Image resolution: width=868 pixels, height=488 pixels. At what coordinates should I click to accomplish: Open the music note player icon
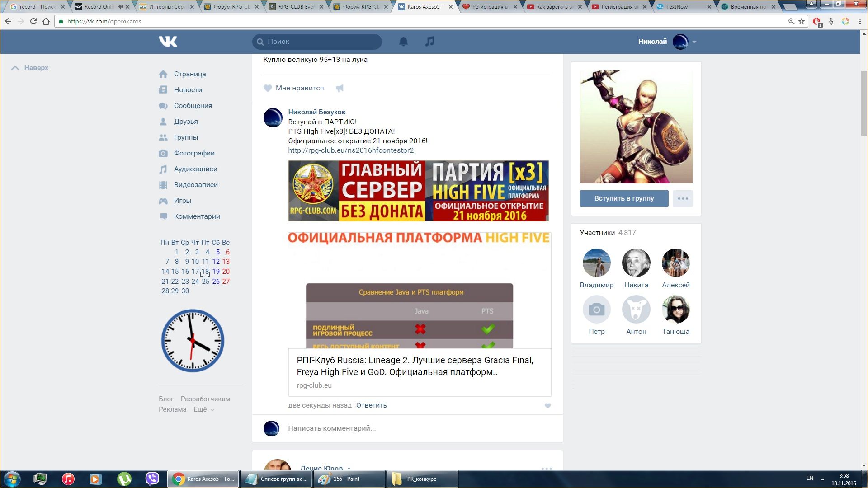[x=429, y=42]
